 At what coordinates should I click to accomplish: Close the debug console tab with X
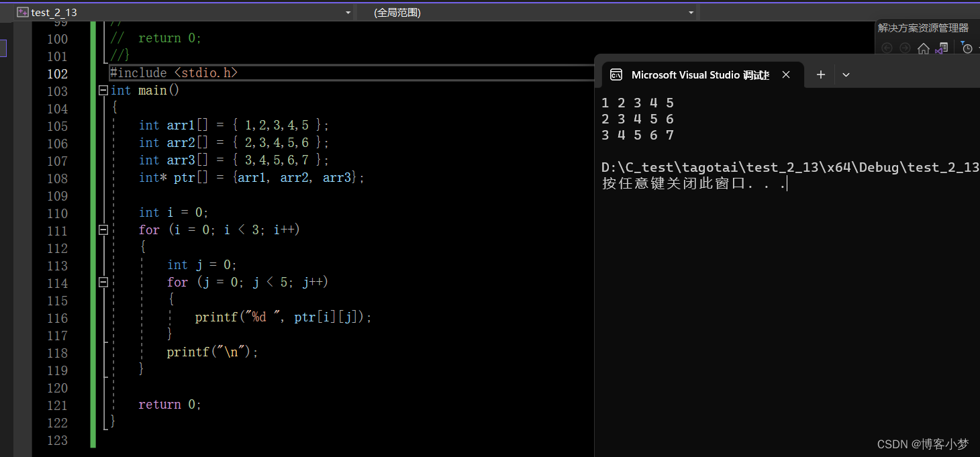tap(787, 74)
